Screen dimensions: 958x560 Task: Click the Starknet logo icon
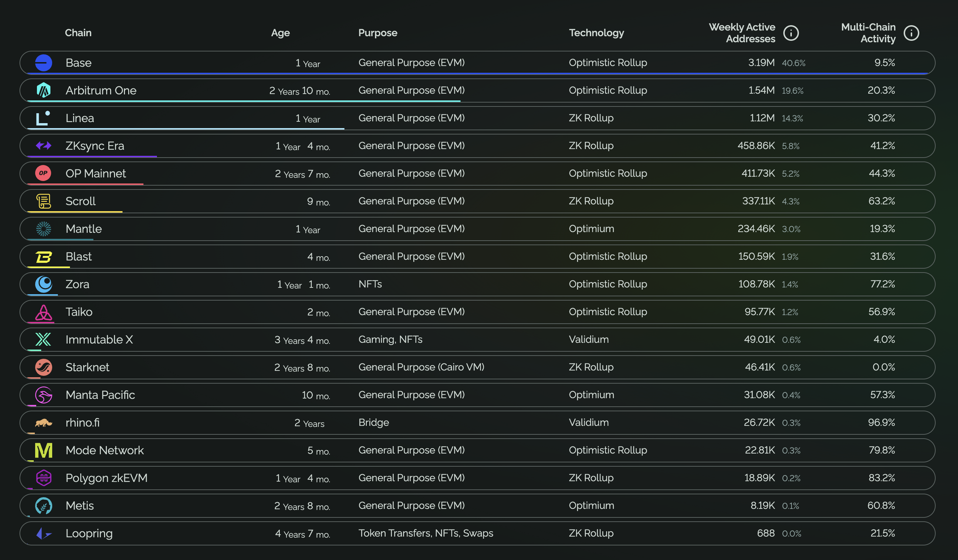coord(43,367)
